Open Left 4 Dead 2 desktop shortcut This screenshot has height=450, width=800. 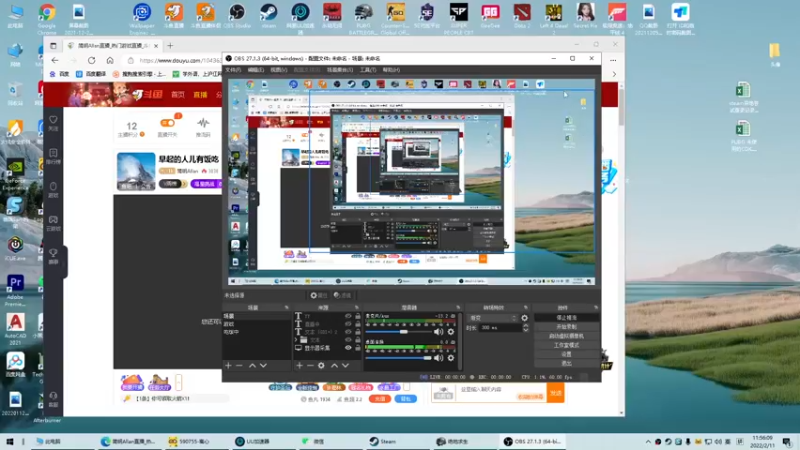(554, 18)
